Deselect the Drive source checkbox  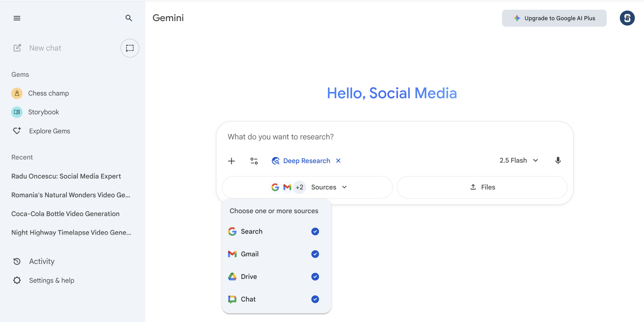[315, 277]
